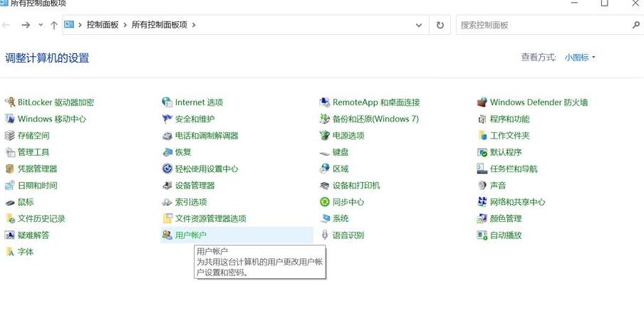644x313 pixels.
Task: Click the 声音 speaker icon
Action: [x=482, y=186]
